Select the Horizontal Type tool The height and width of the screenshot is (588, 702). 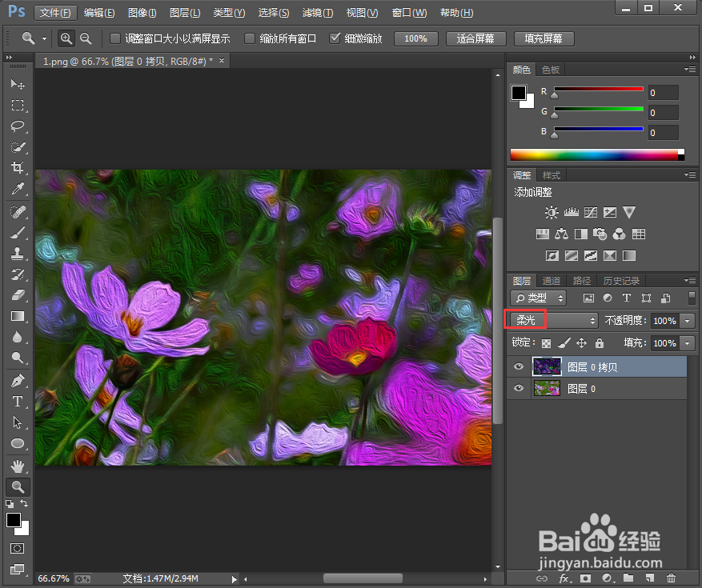pyautogui.click(x=18, y=402)
